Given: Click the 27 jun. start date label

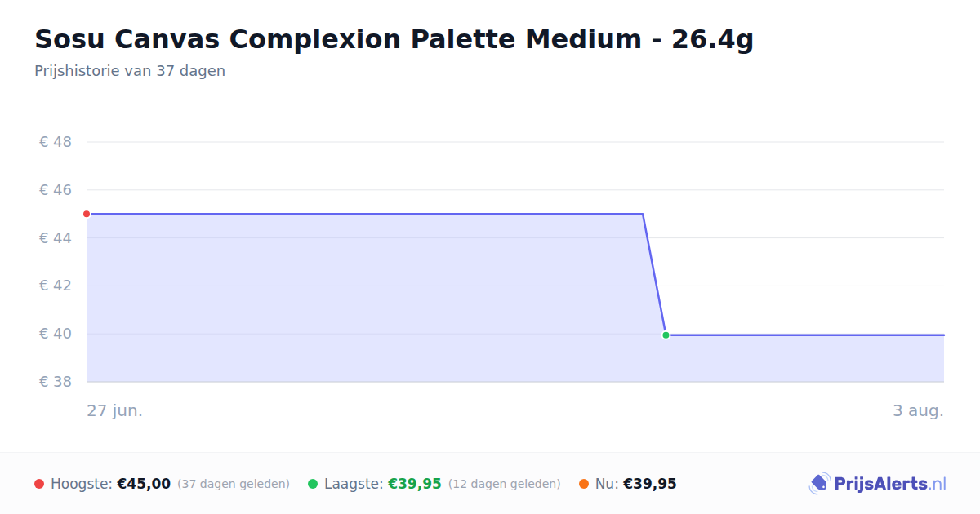Looking at the screenshot, I should [x=115, y=410].
